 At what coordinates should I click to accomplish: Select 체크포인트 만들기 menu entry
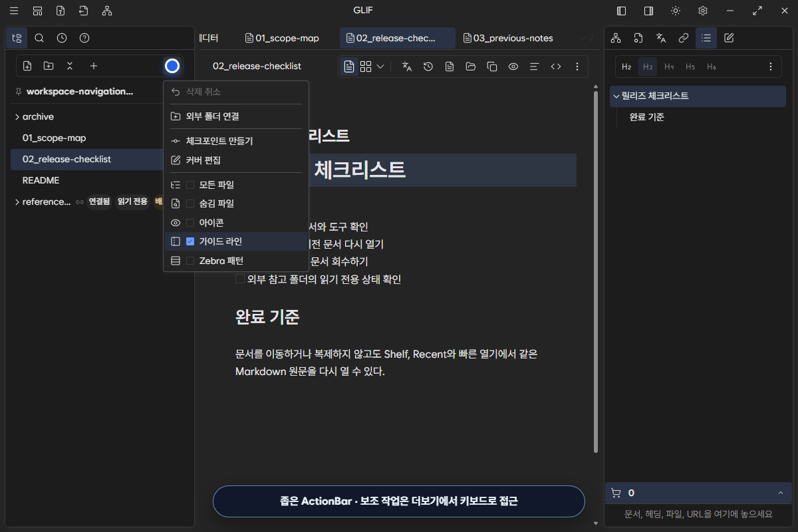(x=236, y=141)
